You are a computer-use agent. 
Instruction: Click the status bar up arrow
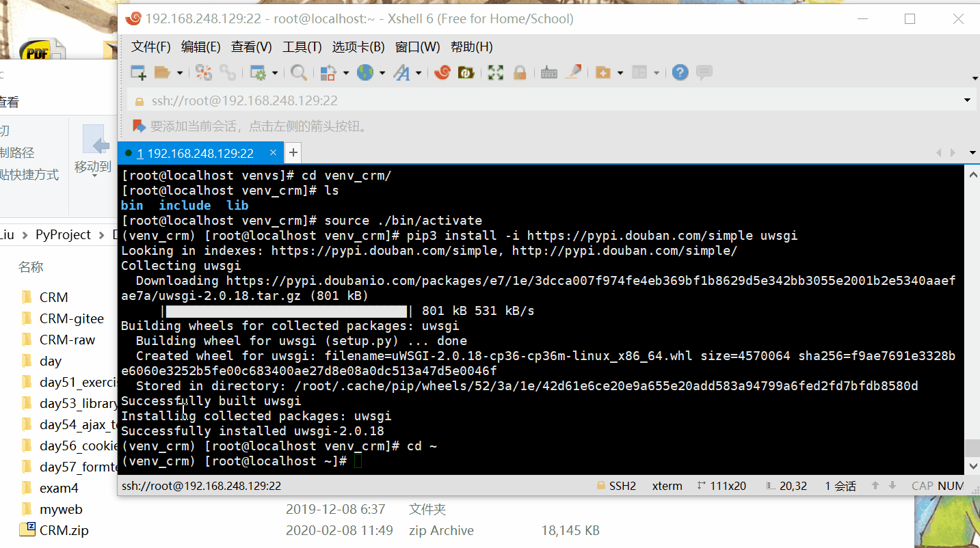[875, 486]
